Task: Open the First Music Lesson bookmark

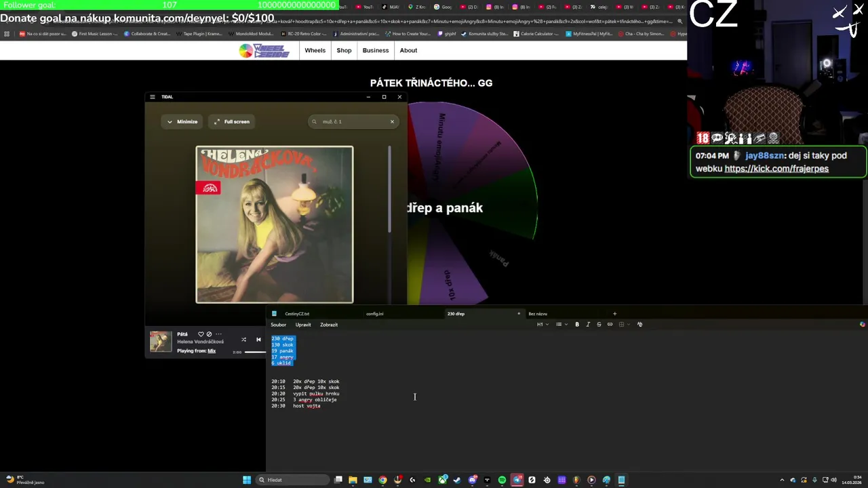Action: point(94,33)
